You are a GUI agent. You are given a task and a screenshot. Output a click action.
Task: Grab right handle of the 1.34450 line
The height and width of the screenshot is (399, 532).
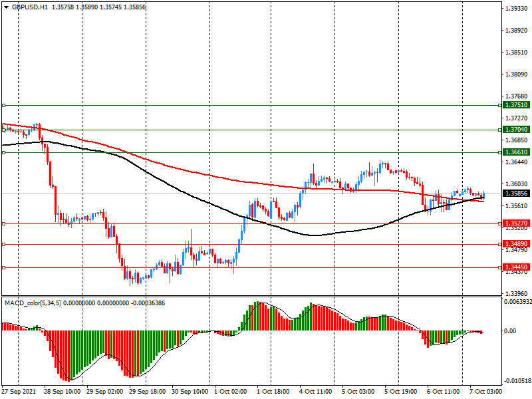click(x=500, y=268)
